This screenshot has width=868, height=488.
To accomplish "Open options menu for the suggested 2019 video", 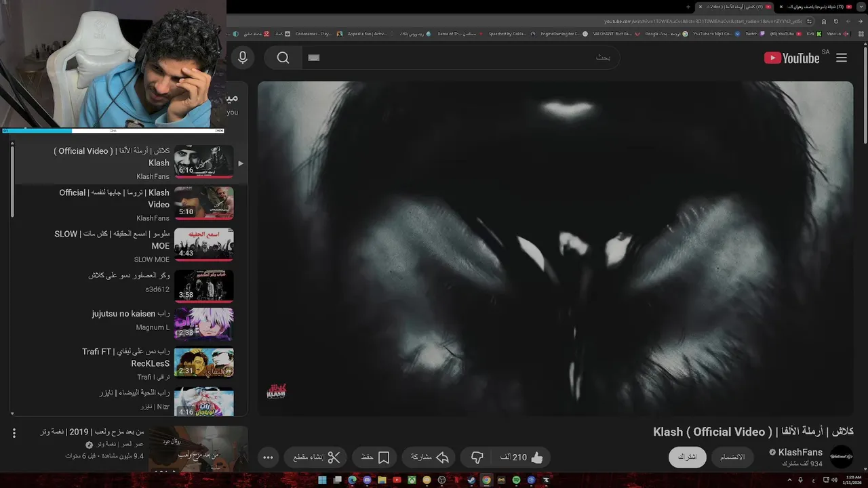I will pos(14,433).
